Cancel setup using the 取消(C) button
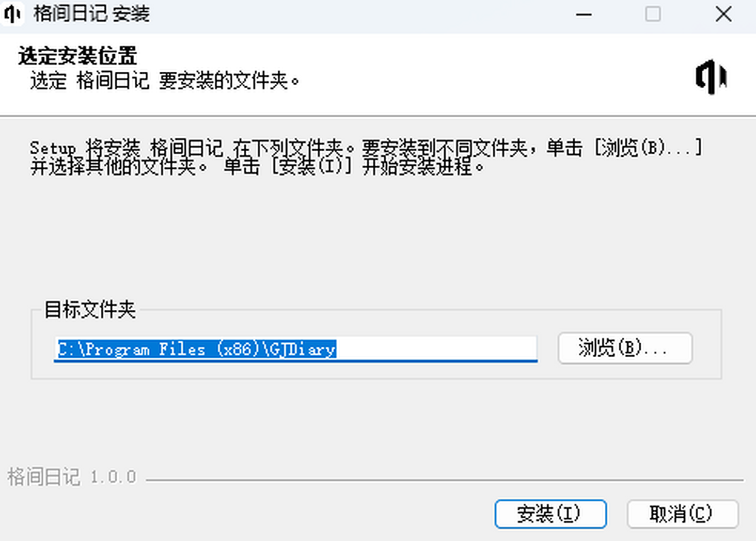 click(682, 514)
